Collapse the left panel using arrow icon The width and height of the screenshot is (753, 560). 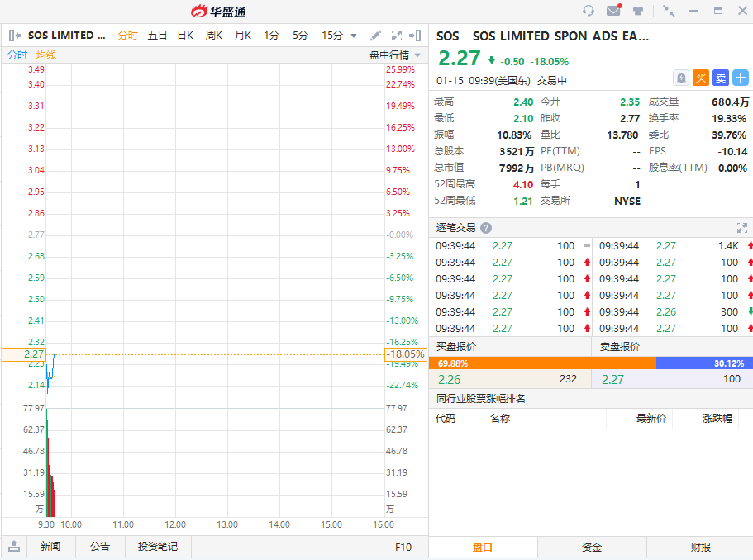(14, 36)
